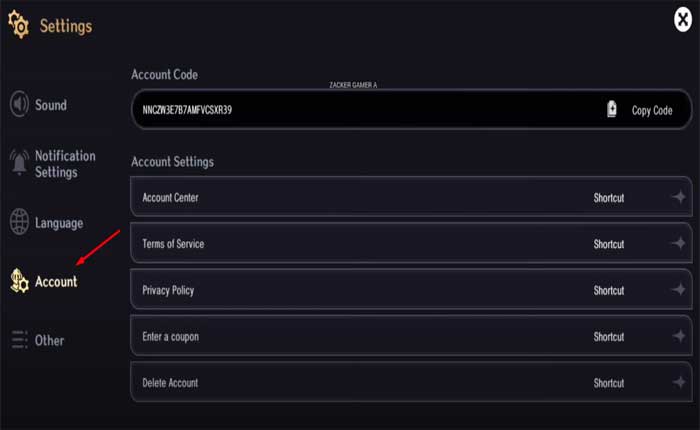Open the Sound settings tab

coord(51,105)
